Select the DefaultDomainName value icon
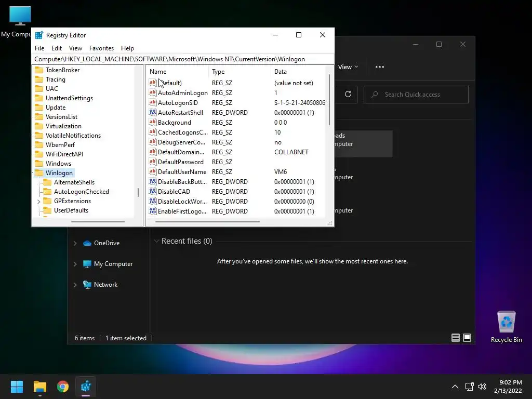The width and height of the screenshot is (532, 399). click(153, 151)
